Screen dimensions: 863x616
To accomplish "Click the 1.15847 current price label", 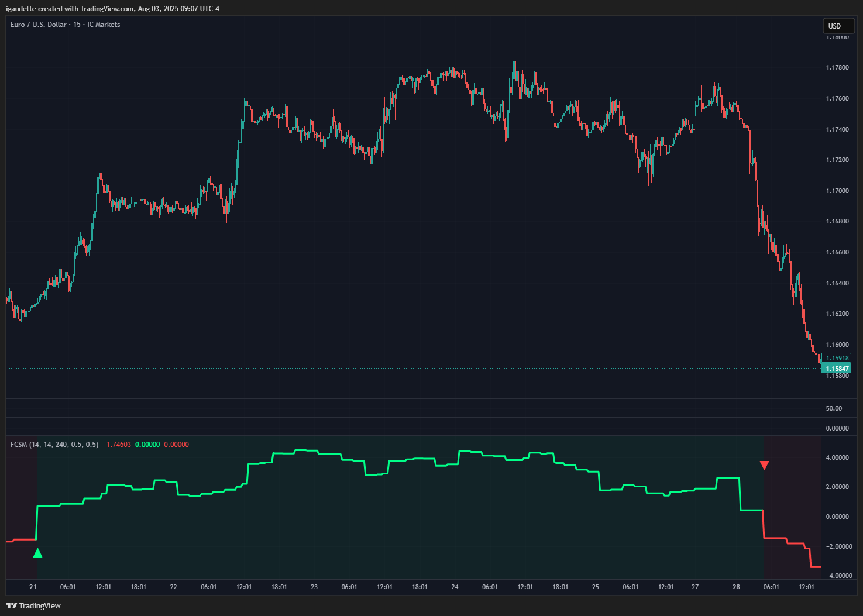I will click(x=837, y=369).
